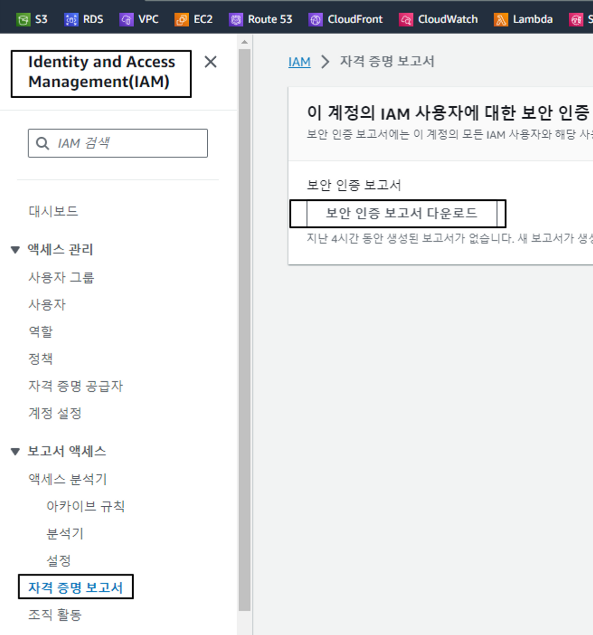
Task: Follow the IAM breadcrumb link
Action: pos(299,62)
